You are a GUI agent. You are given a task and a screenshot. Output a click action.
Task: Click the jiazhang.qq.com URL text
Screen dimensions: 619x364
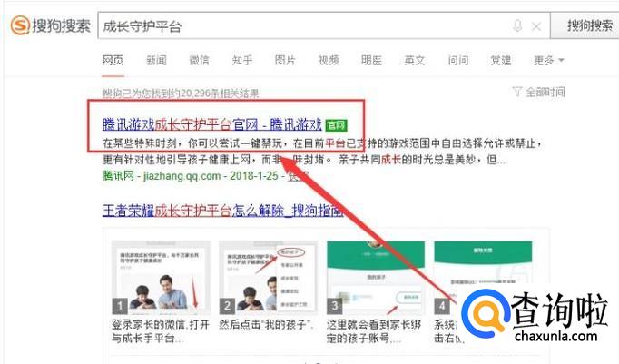(x=182, y=176)
